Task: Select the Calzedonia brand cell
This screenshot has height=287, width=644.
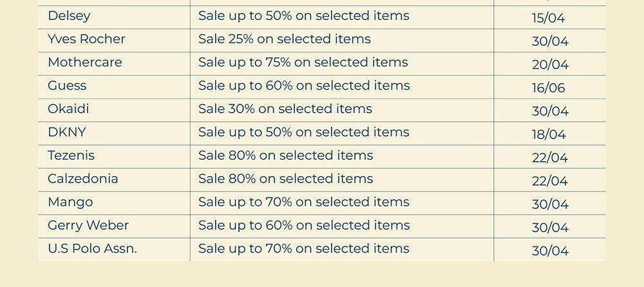Action: pos(83,179)
